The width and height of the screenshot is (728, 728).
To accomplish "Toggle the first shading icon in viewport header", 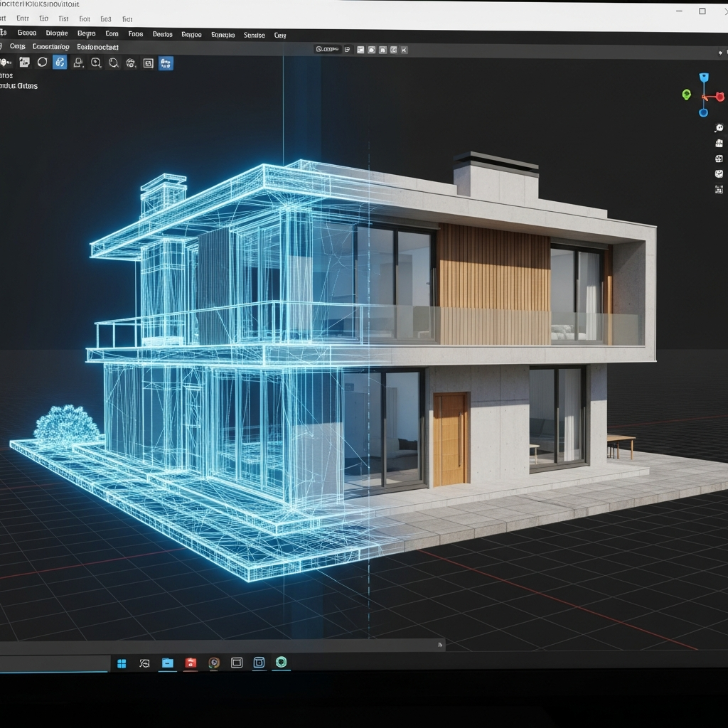I will (x=360, y=50).
